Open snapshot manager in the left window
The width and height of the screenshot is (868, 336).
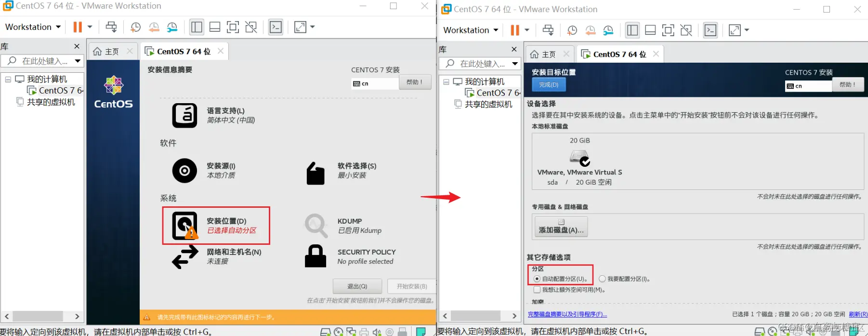(172, 27)
